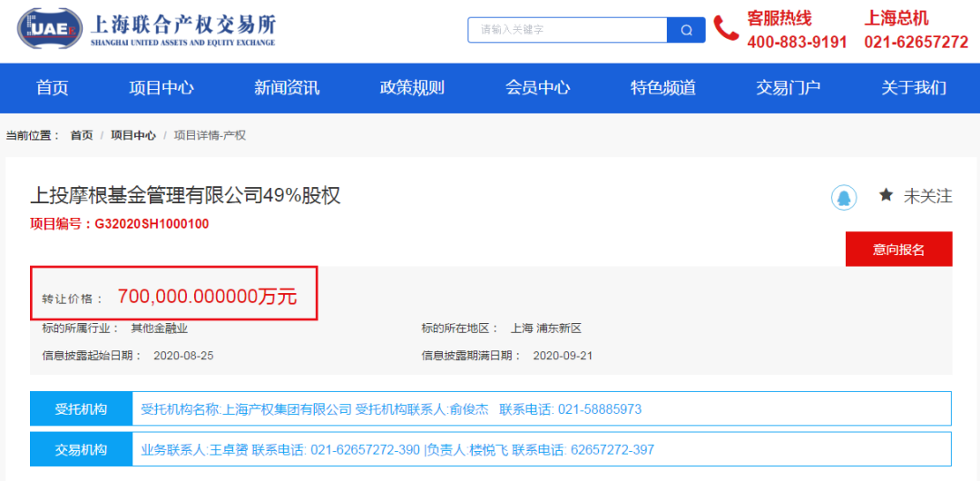Click 受托机构名称:上海产权集团有限公司 text
This screenshot has width=980, height=481.
(247, 409)
